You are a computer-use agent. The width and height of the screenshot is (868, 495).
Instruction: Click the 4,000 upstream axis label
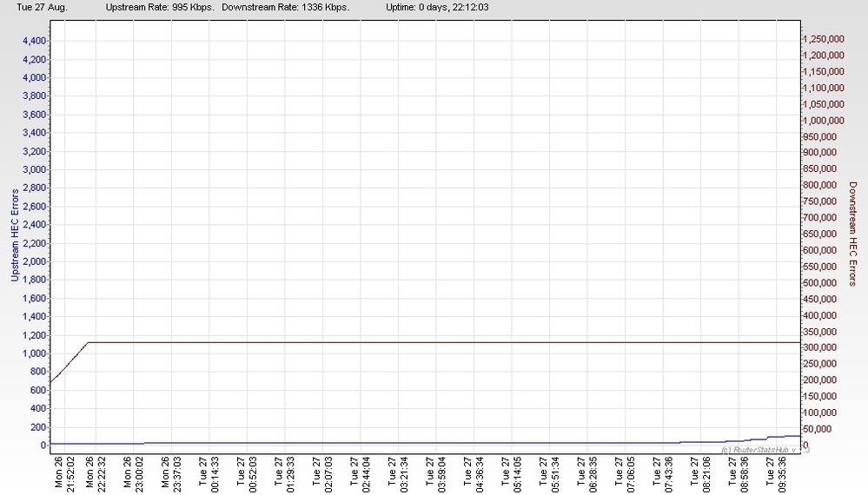click(x=35, y=77)
